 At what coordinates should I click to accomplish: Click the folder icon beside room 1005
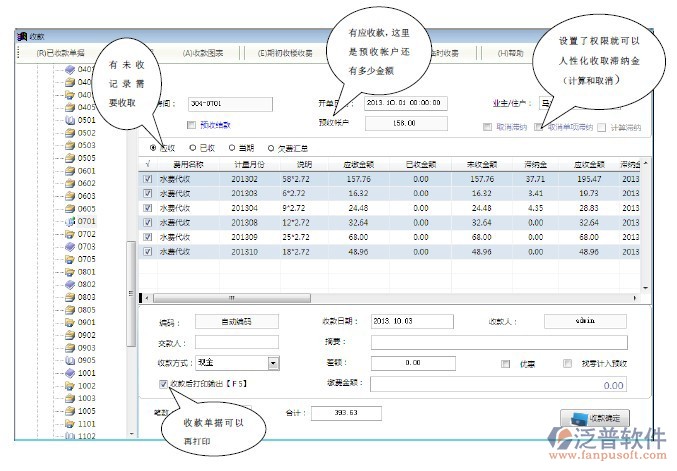[70, 411]
